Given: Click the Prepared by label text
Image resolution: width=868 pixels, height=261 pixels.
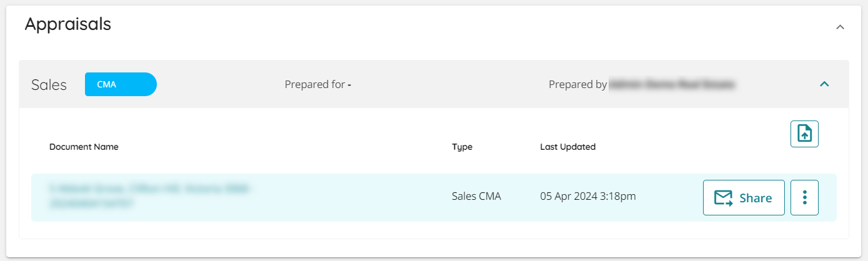Looking at the screenshot, I should click(577, 84).
